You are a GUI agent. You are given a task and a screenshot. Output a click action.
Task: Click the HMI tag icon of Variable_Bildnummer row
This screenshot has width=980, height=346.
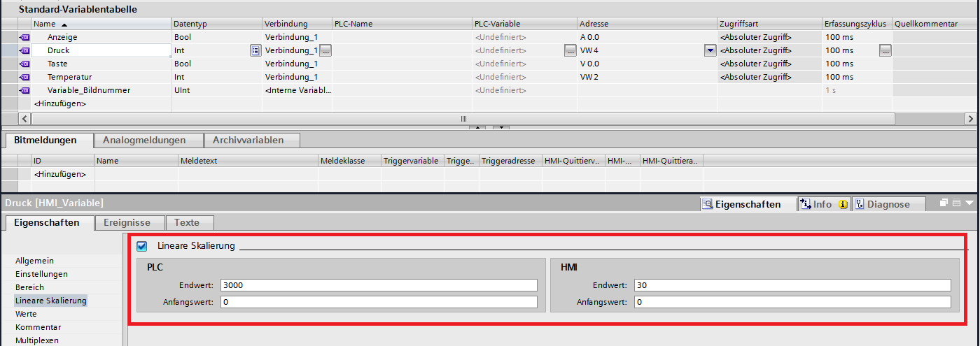point(24,90)
